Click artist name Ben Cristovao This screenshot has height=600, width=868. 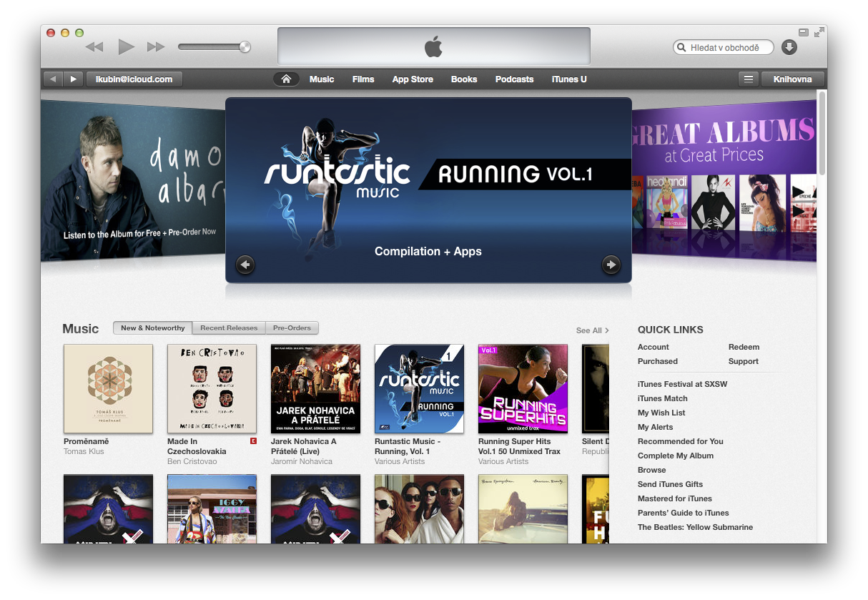(x=192, y=462)
